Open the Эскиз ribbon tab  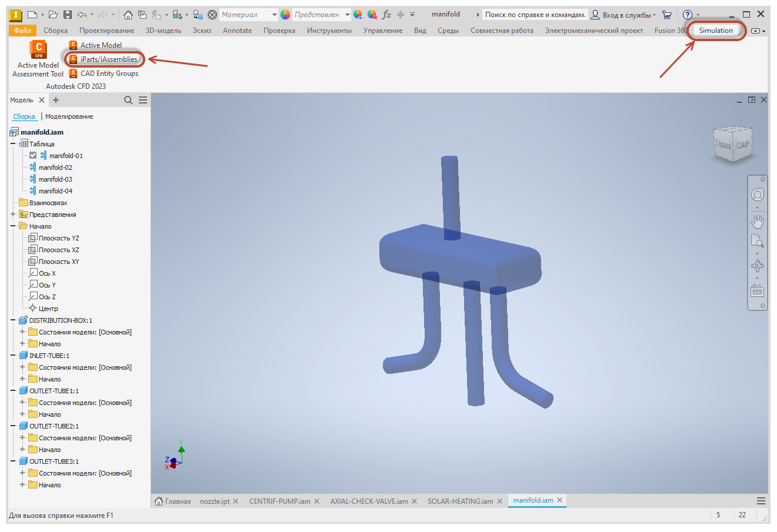pos(202,31)
